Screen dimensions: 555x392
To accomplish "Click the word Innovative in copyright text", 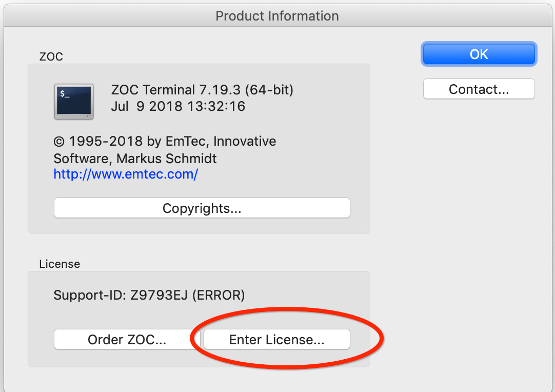I will coord(246,141).
